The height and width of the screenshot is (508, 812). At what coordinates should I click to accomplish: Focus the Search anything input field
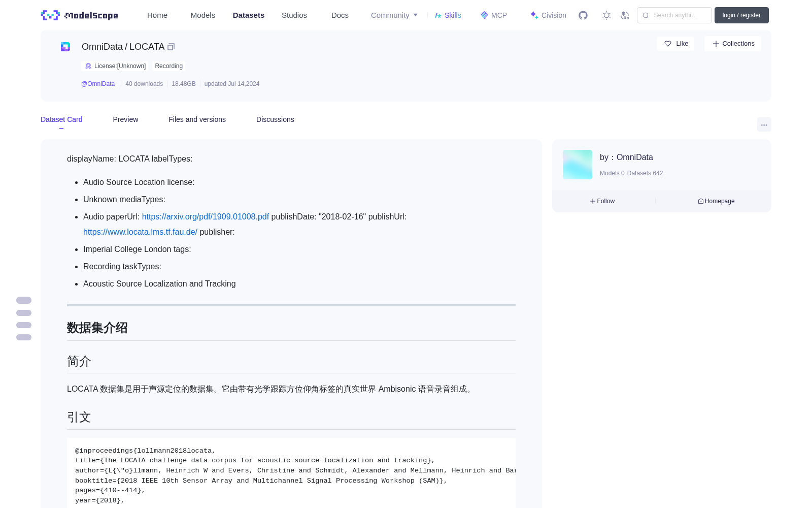(674, 15)
